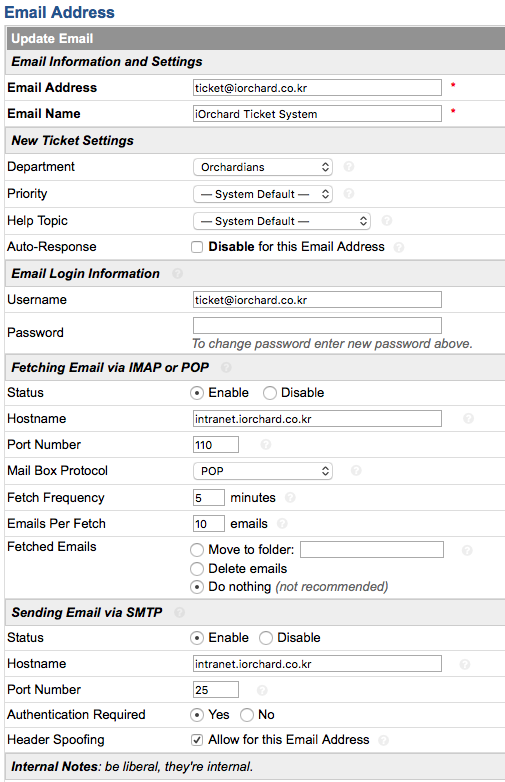Click the Email Name text field

pyautogui.click(x=317, y=114)
